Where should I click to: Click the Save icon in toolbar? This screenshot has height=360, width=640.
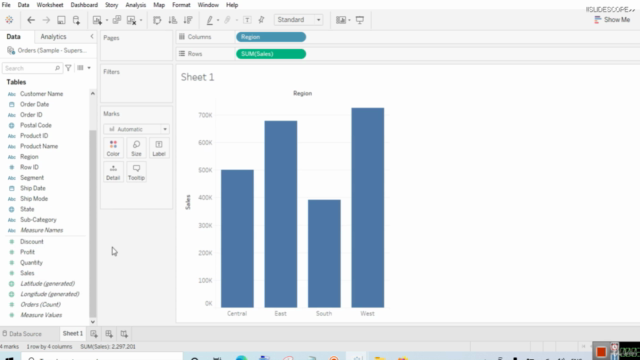(x=61, y=20)
